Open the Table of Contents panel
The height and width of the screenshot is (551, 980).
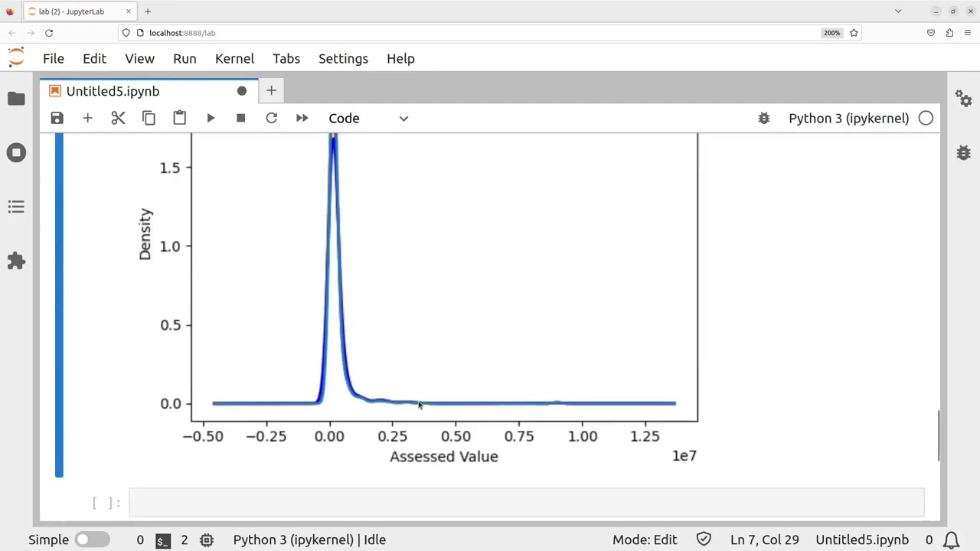[x=16, y=207]
